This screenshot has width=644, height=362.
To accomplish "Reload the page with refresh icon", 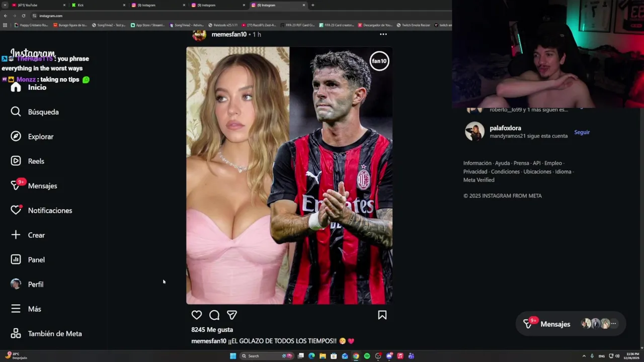I will [23, 16].
